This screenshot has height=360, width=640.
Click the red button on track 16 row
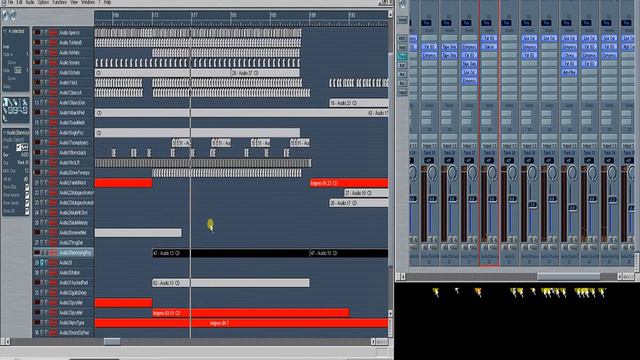click(53, 133)
